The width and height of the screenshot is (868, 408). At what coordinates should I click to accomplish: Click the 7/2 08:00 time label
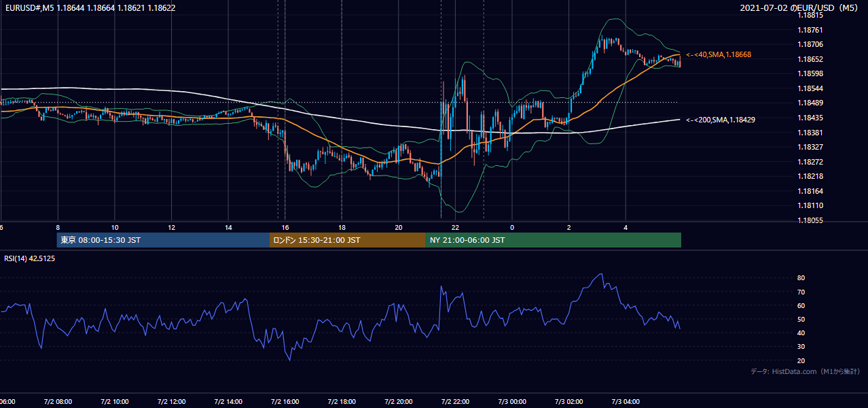tap(58, 401)
